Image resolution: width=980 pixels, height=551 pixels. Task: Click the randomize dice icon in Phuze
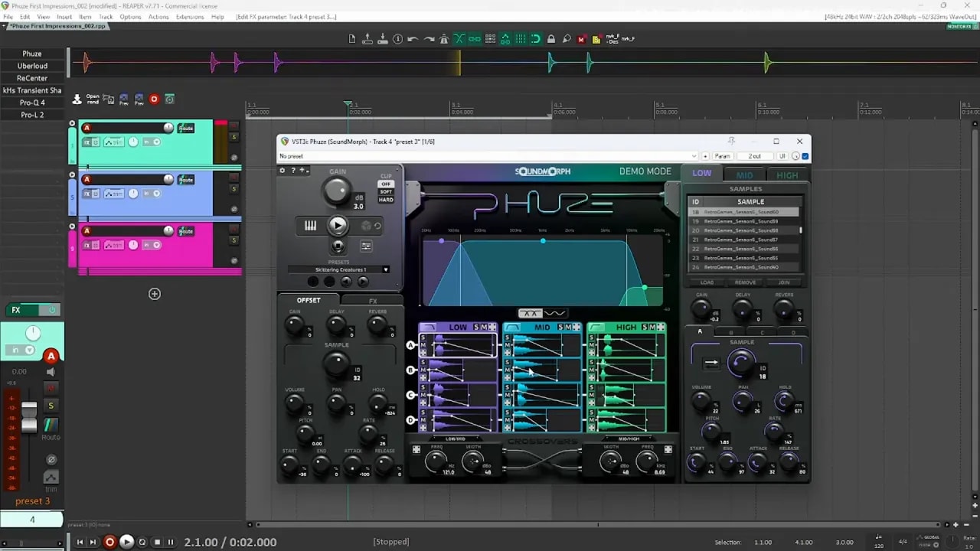pyautogui.click(x=366, y=226)
